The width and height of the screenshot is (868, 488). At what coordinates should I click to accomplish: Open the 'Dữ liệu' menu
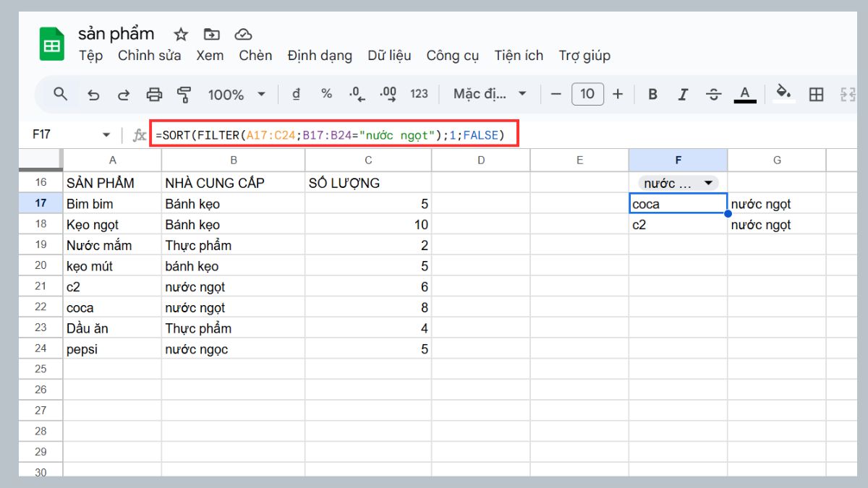[389, 56]
